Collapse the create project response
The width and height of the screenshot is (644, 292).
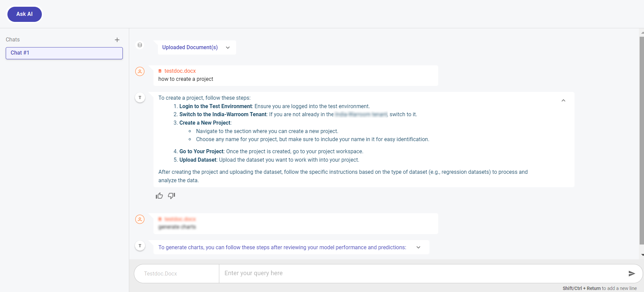tap(563, 101)
